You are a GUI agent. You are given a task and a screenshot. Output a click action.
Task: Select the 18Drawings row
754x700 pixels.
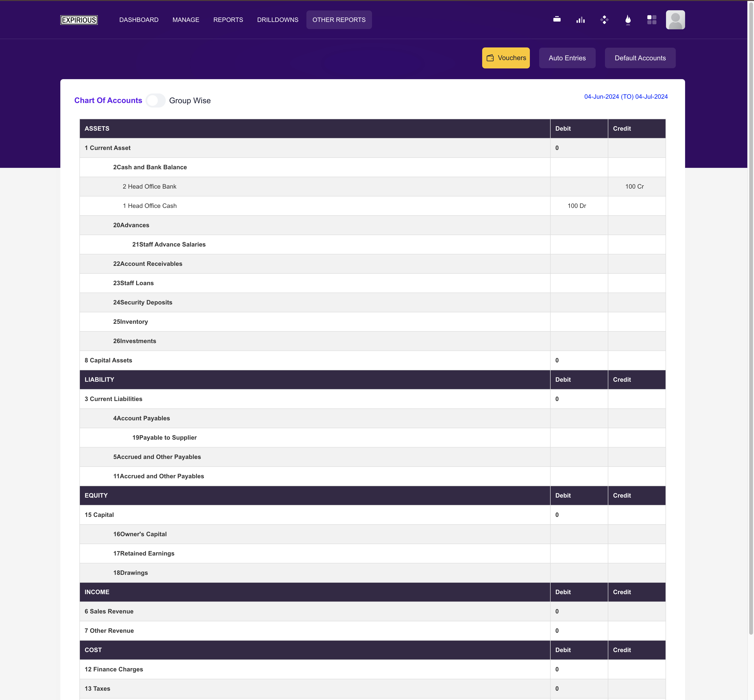point(372,573)
